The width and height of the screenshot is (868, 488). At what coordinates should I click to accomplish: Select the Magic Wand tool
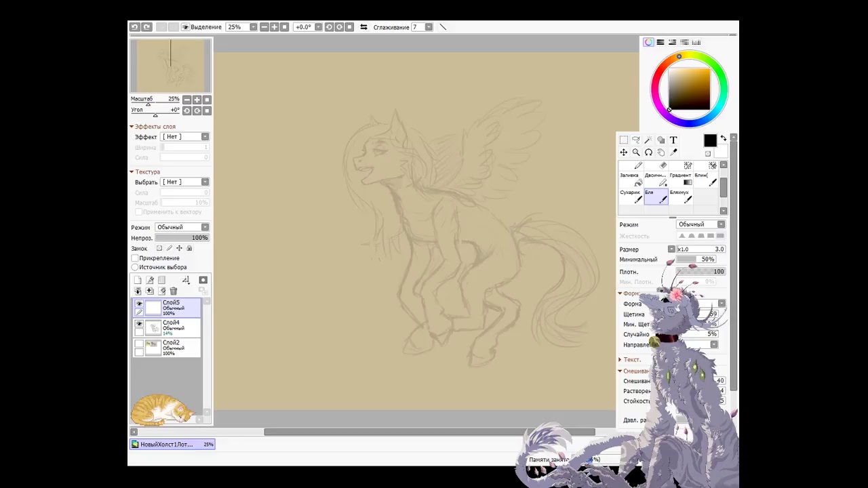(648, 140)
